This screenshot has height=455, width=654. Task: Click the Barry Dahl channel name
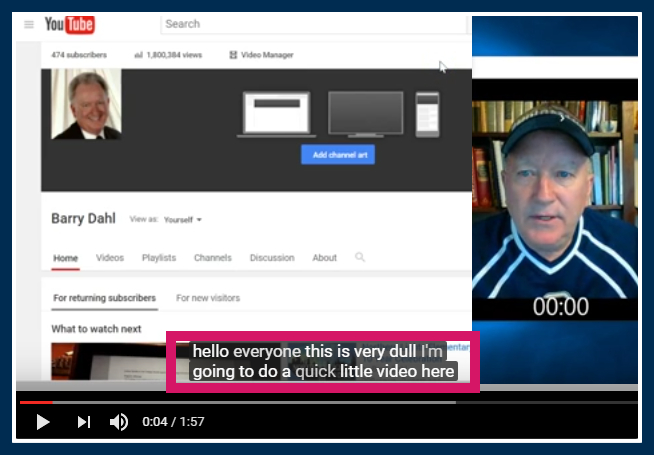click(x=83, y=219)
